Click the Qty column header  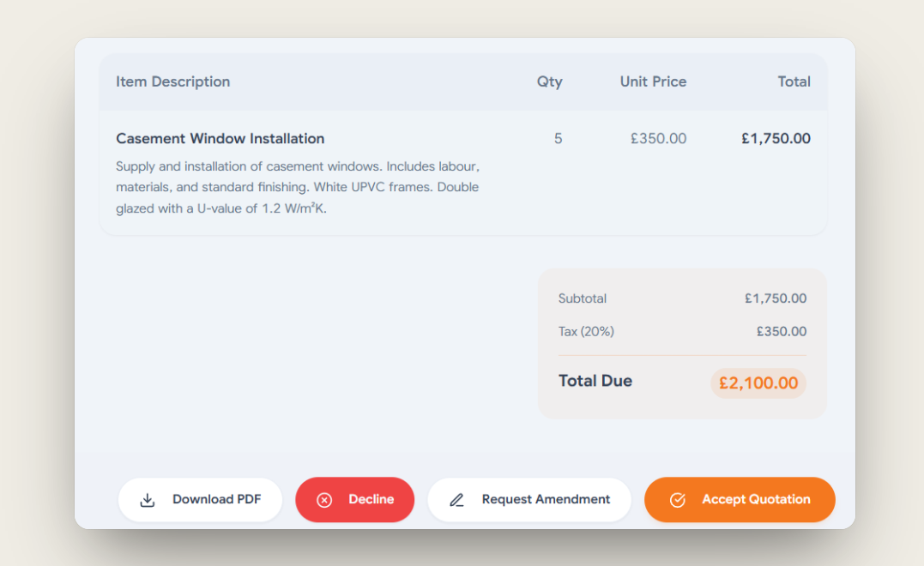[549, 81]
